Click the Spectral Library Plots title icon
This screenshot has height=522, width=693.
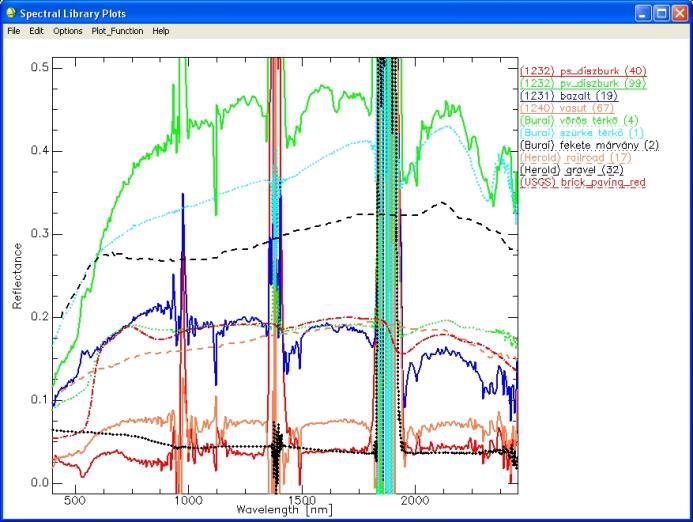click(11, 13)
